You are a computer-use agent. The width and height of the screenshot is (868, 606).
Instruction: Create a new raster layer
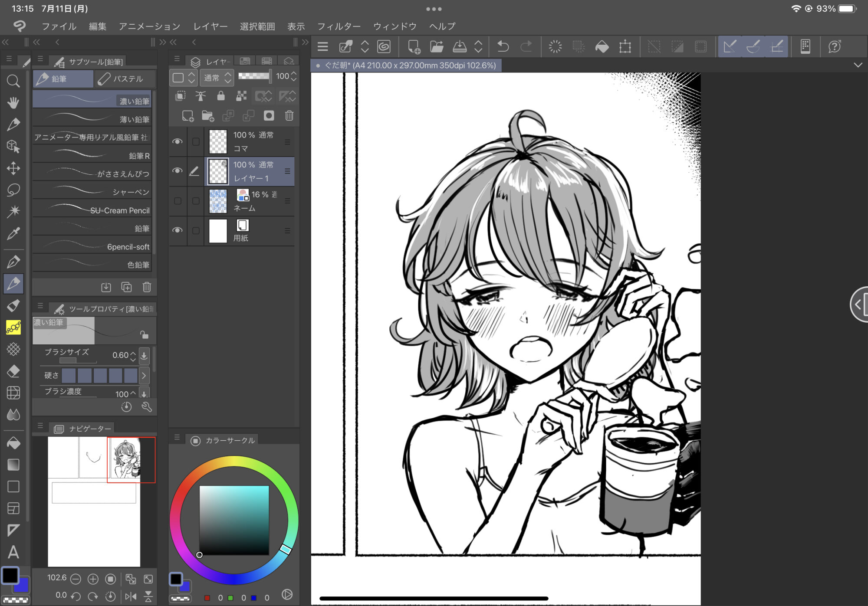point(187,115)
